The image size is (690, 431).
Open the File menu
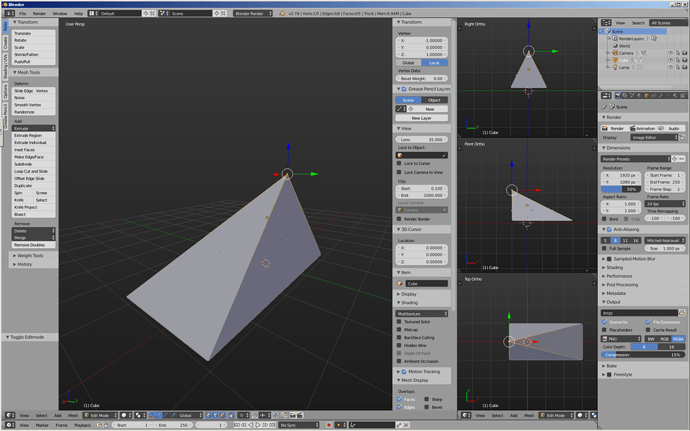tap(22, 14)
